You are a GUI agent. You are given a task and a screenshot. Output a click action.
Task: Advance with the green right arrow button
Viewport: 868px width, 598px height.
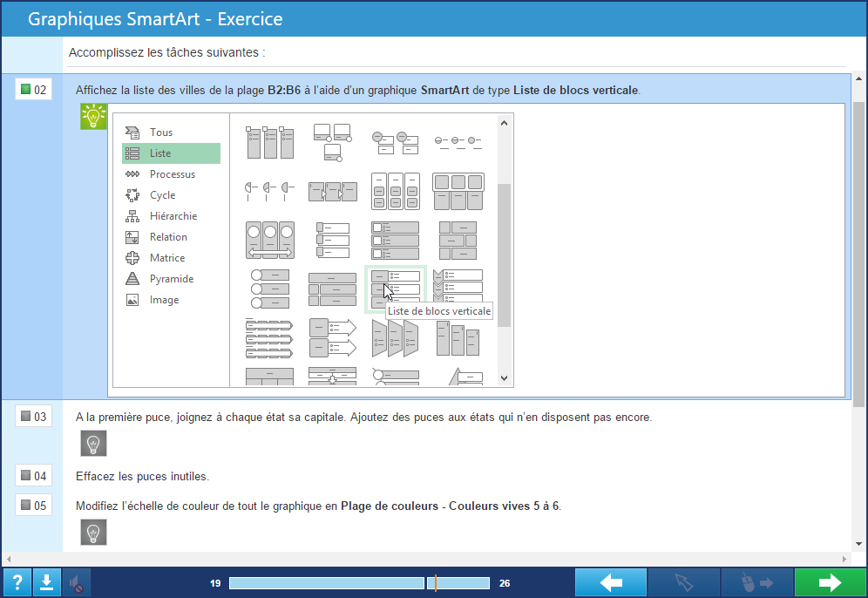830,582
